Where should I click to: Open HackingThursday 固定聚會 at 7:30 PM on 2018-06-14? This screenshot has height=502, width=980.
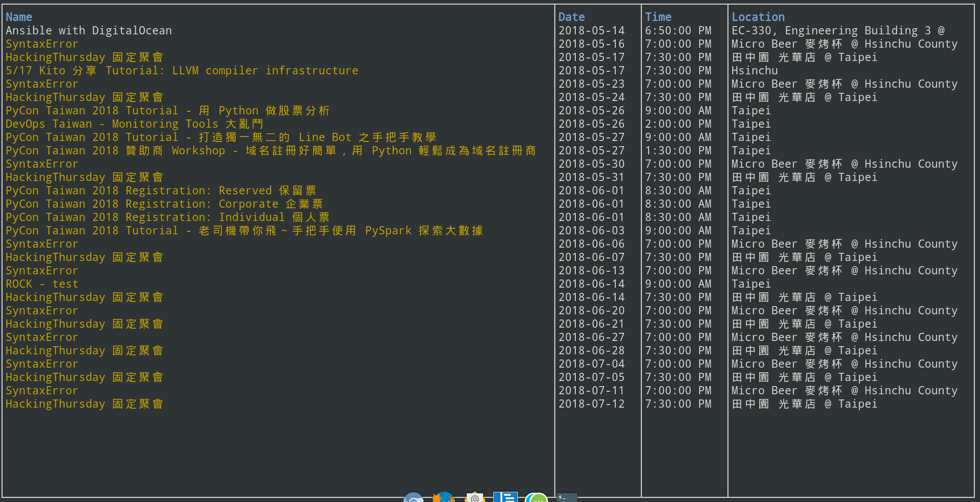tap(84, 297)
